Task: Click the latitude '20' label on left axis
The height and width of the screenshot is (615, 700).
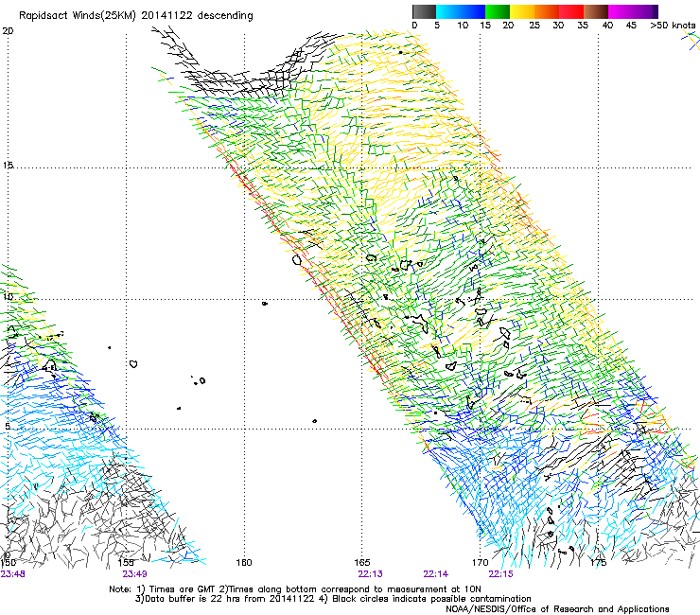Action: point(8,31)
